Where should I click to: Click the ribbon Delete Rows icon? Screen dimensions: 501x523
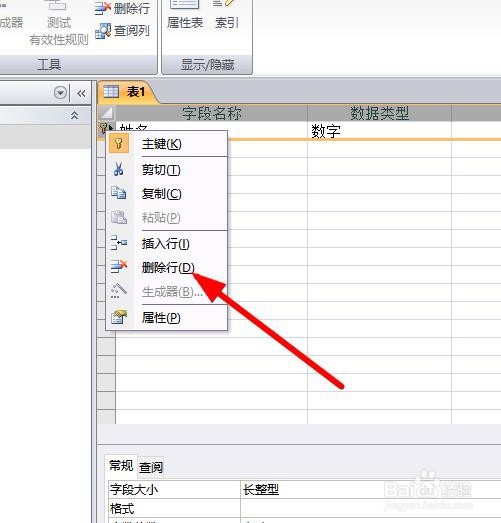pos(102,8)
